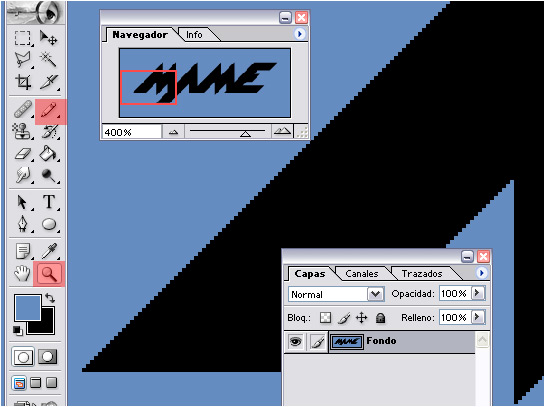The width and height of the screenshot is (545, 407).
Task: Choose full screen mode
Action: pyautogui.click(x=51, y=383)
